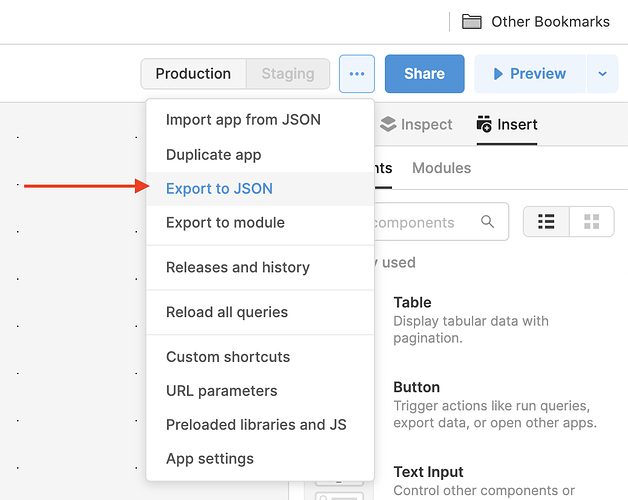This screenshot has width=628, height=500.
Task: Select Duplicate app menu item
Action: click(x=214, y=154)
